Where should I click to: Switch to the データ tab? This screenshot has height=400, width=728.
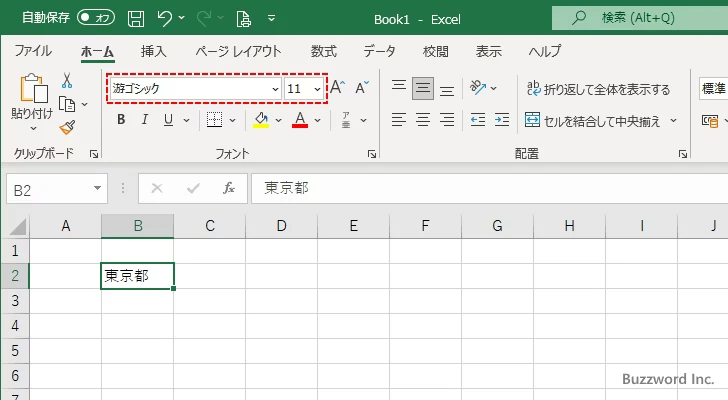379,51
